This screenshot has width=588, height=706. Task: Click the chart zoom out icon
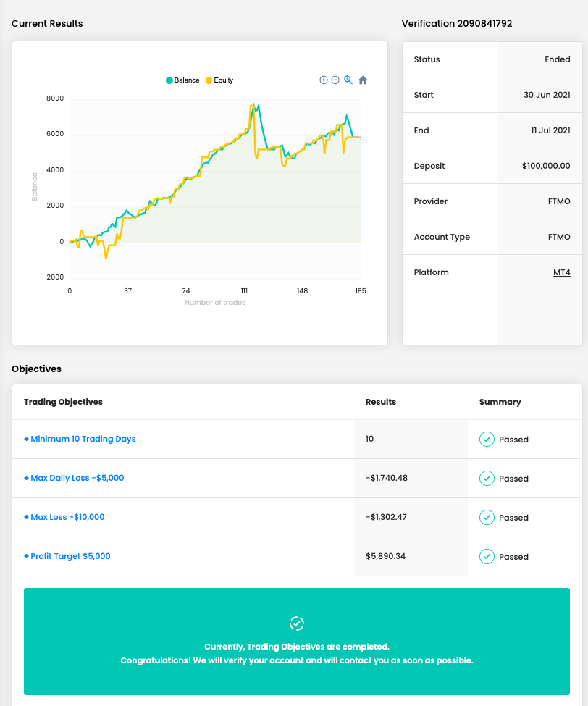click(335, 80)
